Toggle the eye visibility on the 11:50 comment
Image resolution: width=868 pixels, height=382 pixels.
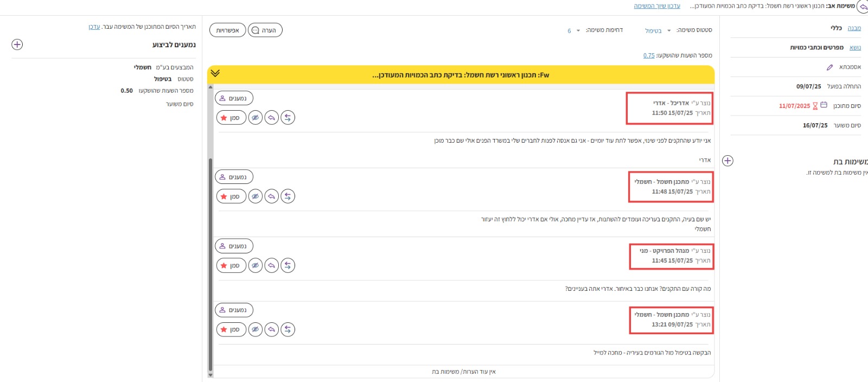[256, 118]
